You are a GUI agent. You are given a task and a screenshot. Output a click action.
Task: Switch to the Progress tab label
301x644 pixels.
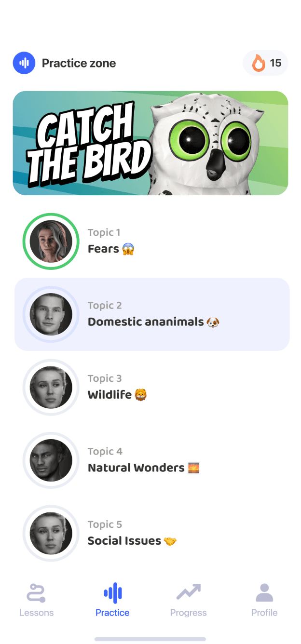[x=189, y=613]
